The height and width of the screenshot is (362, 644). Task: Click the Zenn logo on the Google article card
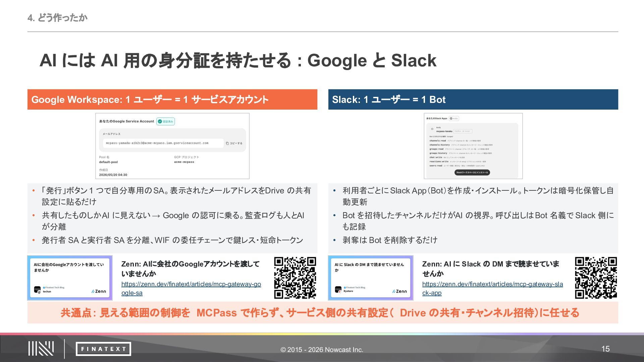point(99,291)
